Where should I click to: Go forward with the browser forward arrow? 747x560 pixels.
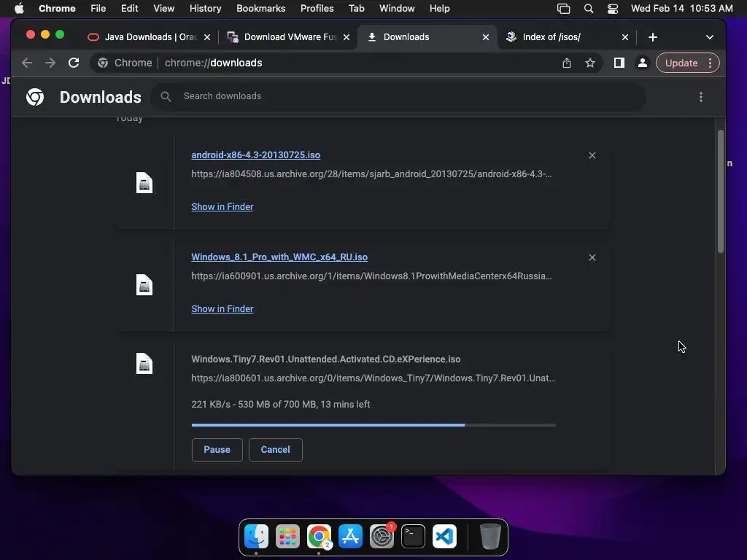(50, 63)
